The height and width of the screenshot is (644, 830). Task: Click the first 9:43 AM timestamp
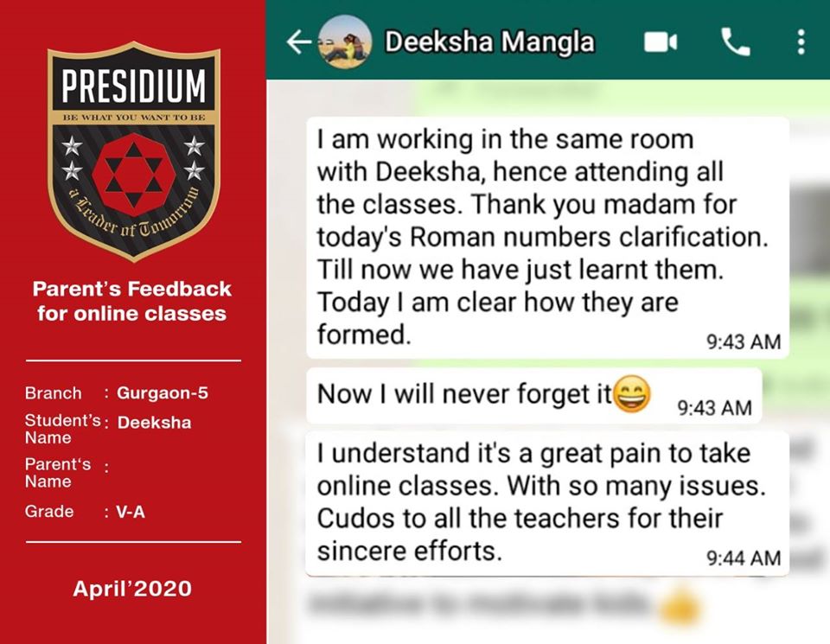point(744,341)
